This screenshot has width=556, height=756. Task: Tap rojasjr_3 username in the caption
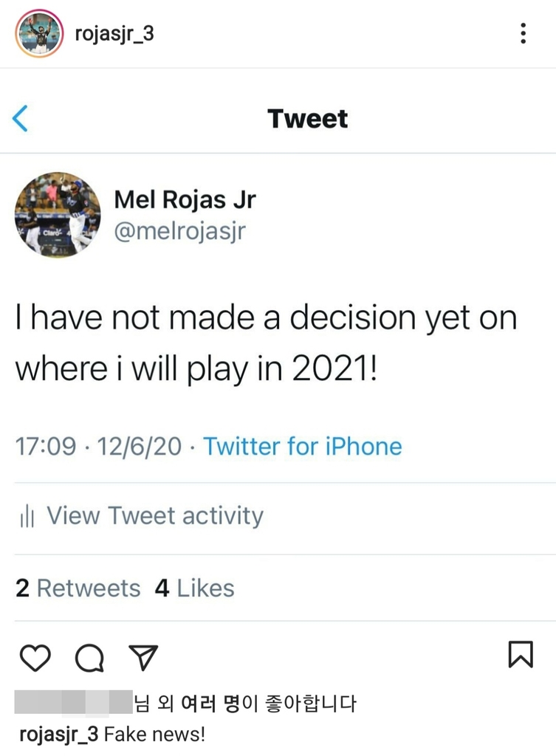click(57, 735)
